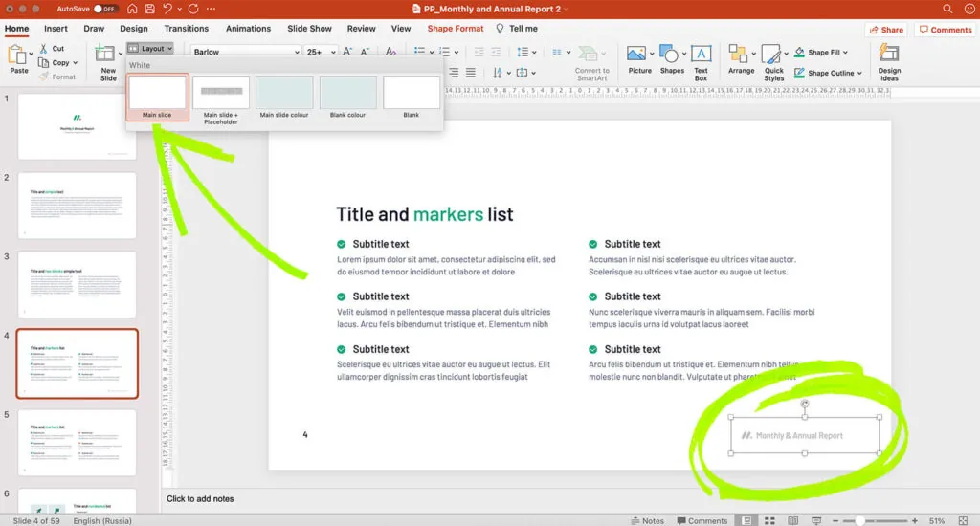The height and width of the screenshot is (526, 980).
Task: Save the presentation with the floppy icon
Action: pos(149,9)
